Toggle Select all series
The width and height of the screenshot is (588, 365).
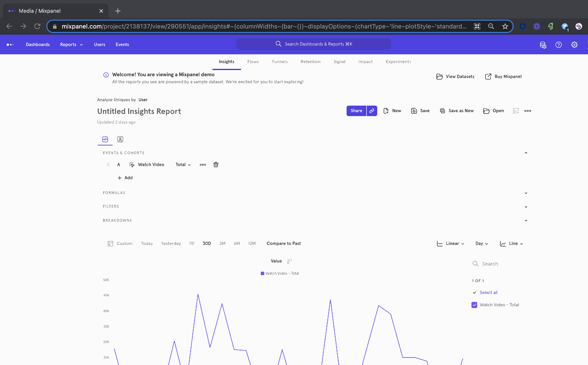[488, 293]
